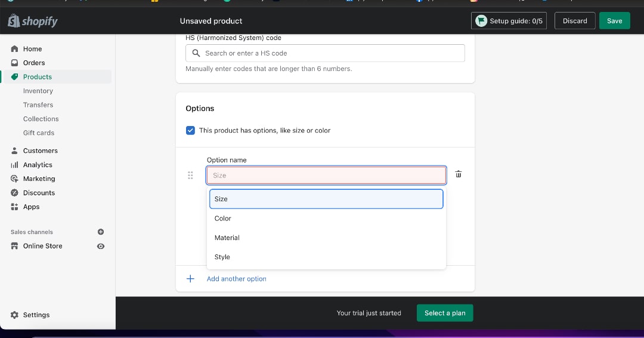
Task: Click the Settings gear icon
Action: tap(14, 315)
